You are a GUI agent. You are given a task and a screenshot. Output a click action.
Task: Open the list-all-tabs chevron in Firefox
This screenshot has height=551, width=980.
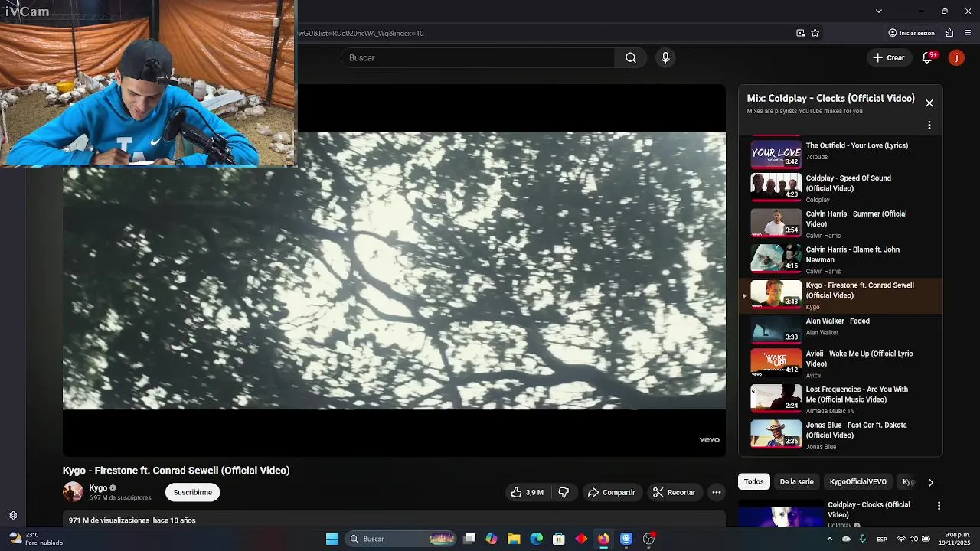[879, 11]
